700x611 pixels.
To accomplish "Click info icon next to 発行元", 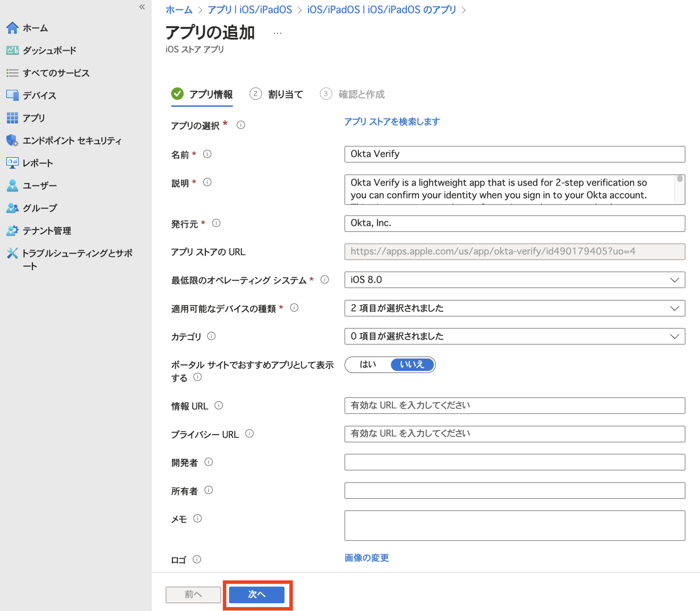I will point(216,223).
